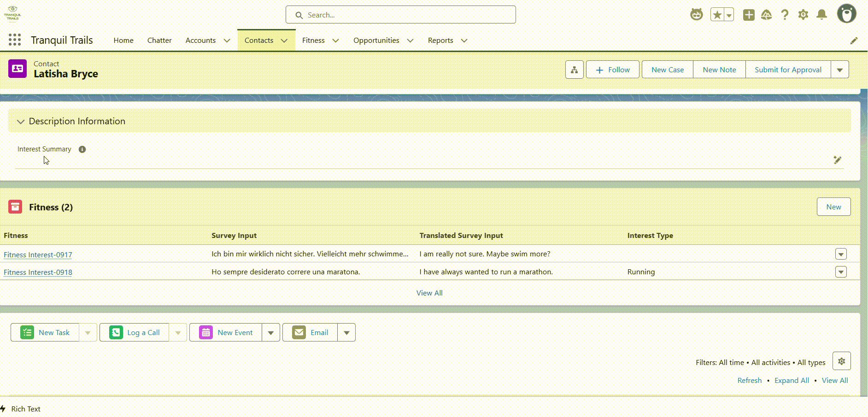Screen dimensions: 868x417
Task: Click the New Note button
Action: click(719, 69)
